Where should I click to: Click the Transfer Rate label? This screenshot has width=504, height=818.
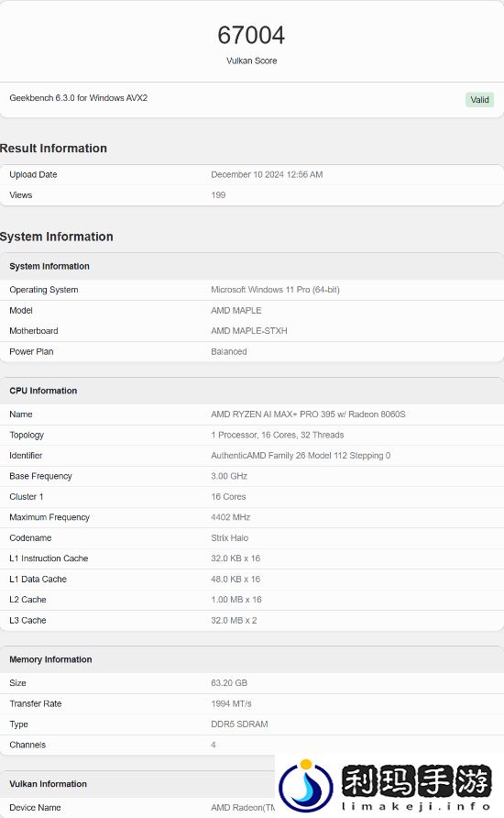click(36, 703)
